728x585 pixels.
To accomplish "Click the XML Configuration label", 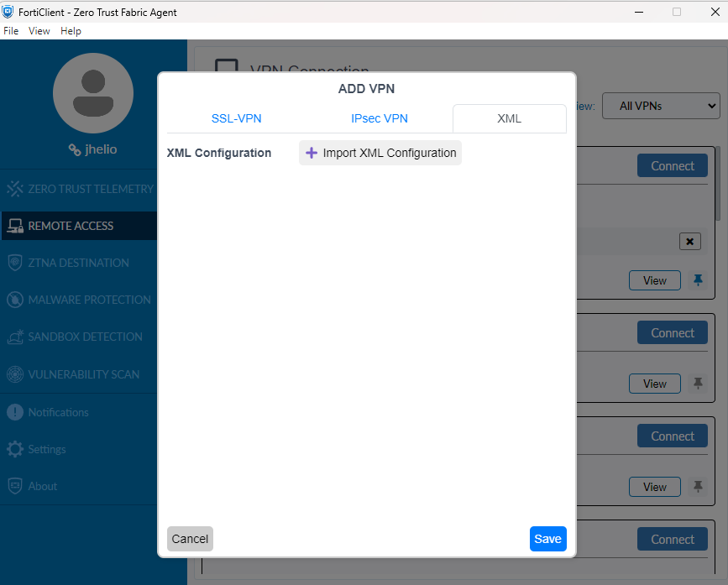I will coord(218,153).
